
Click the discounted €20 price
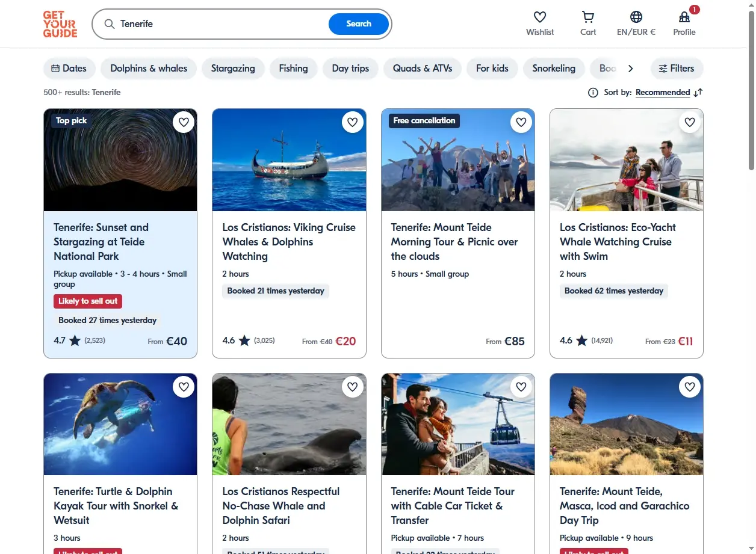(345, 341)
